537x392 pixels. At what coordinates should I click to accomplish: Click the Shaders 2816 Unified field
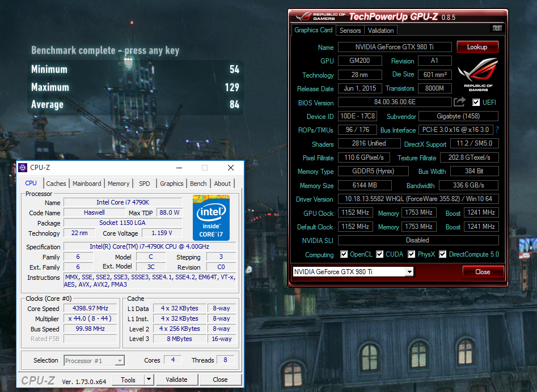369,143
